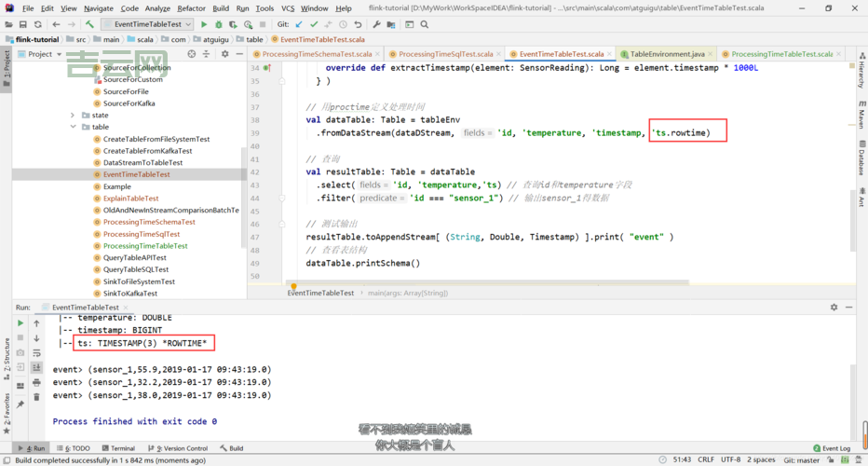
Task: Open the Terminal tool window
Action: click(117, 448)
